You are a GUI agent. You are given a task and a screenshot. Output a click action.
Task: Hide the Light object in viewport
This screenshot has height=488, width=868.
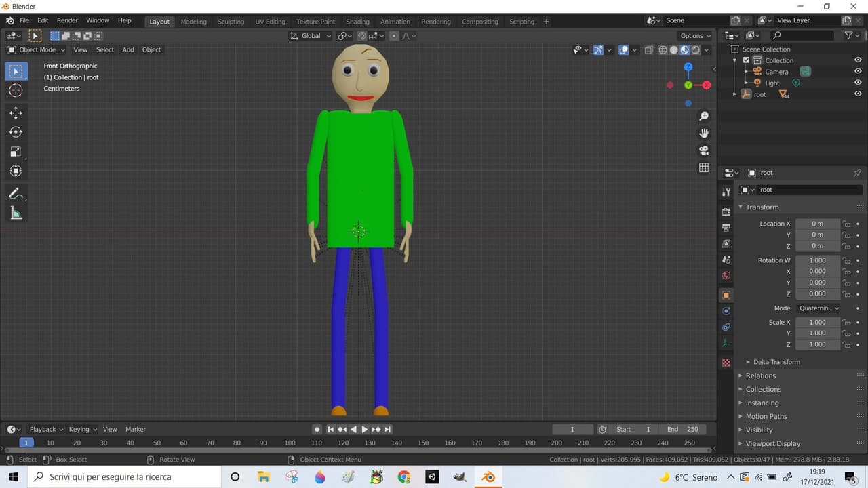[x=858, y=83]
